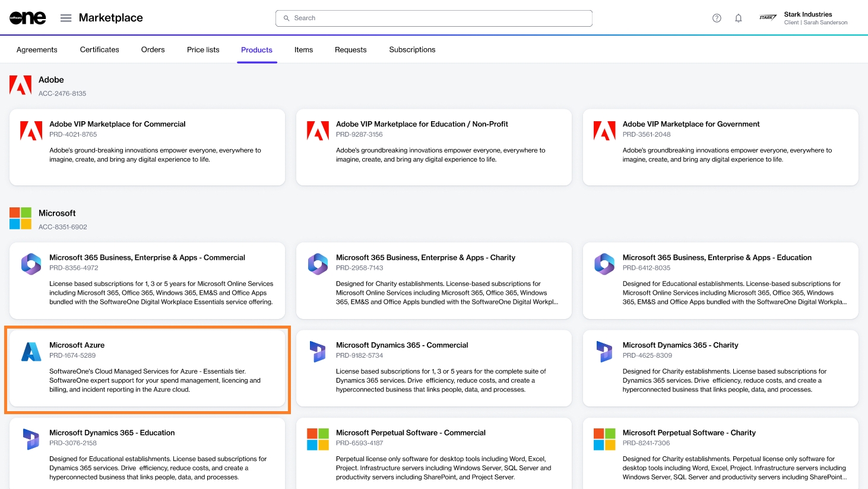Click the Perpetual Software - Commercial icon

point(318,440)
